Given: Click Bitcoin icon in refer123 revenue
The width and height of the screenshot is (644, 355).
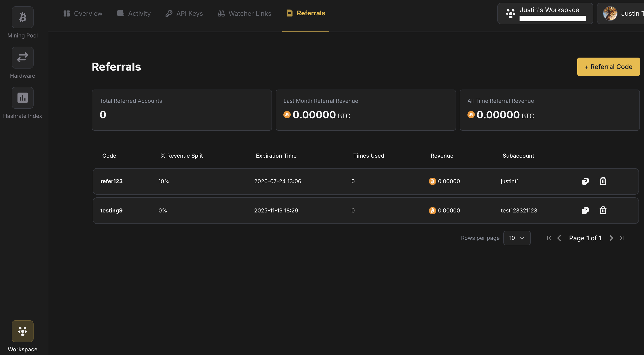Looking at the screenshot, I should click(x=433, y=181).
